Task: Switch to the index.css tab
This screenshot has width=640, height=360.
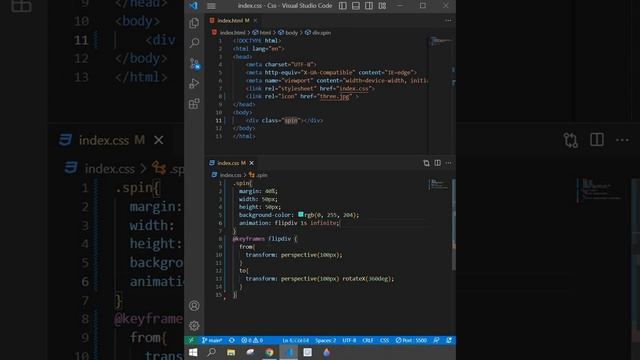Action: [x=231, y=163]
